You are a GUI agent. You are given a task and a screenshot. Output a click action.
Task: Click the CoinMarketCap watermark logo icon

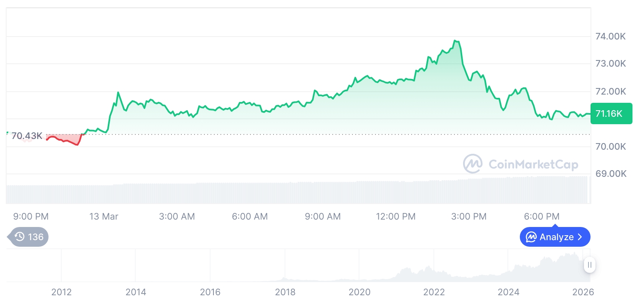point(473,164)
